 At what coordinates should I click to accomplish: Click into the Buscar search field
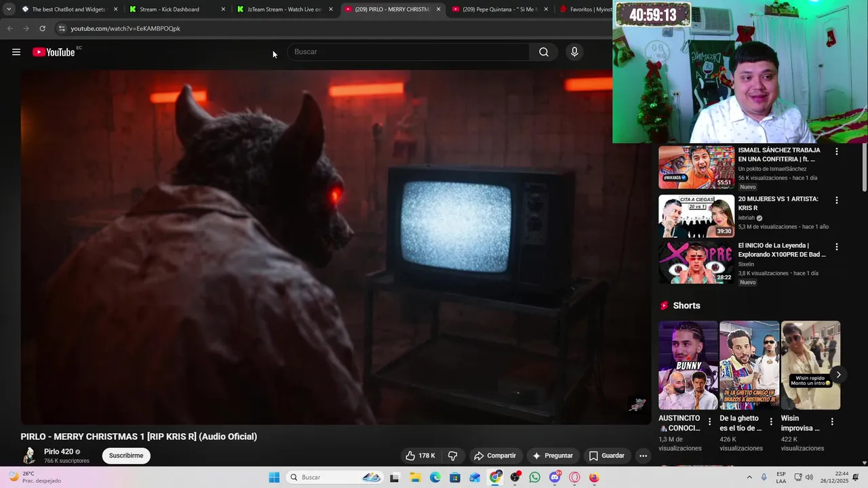pos(408,52)
